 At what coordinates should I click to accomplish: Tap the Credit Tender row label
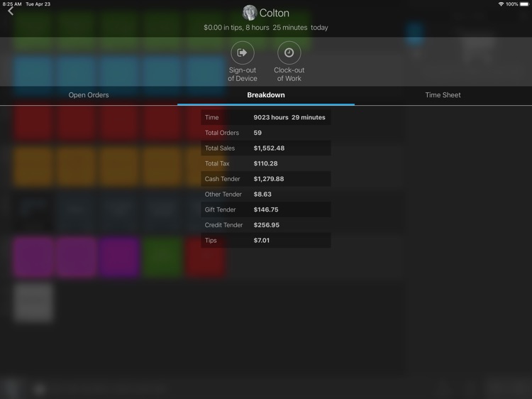pyautogui.click(x=224, y=225)
